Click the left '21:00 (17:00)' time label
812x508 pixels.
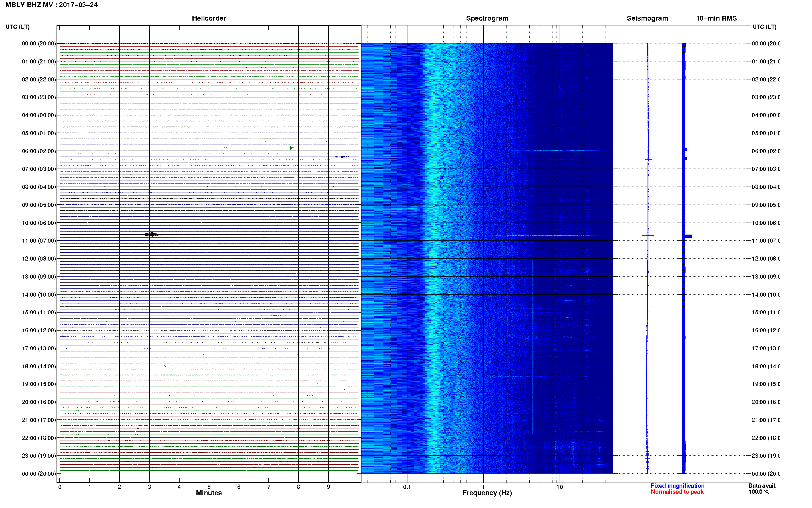[x=39, y=420]
